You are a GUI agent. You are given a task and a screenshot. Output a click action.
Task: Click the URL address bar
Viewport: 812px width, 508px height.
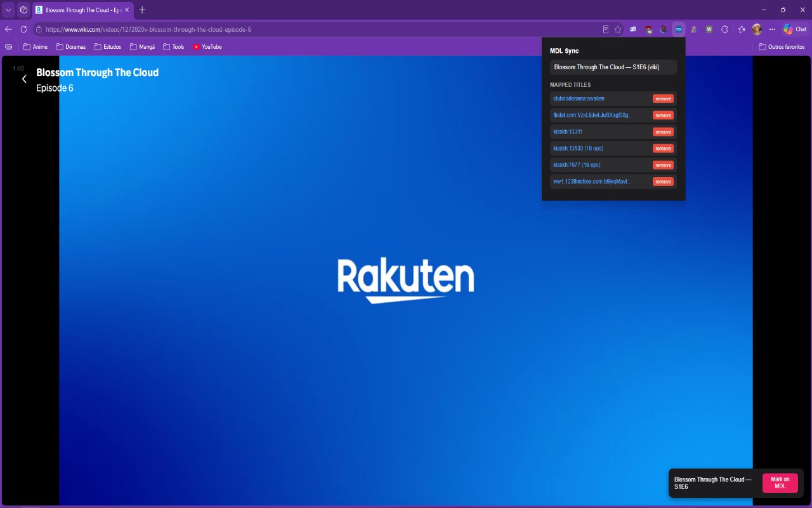coord(317,29)
